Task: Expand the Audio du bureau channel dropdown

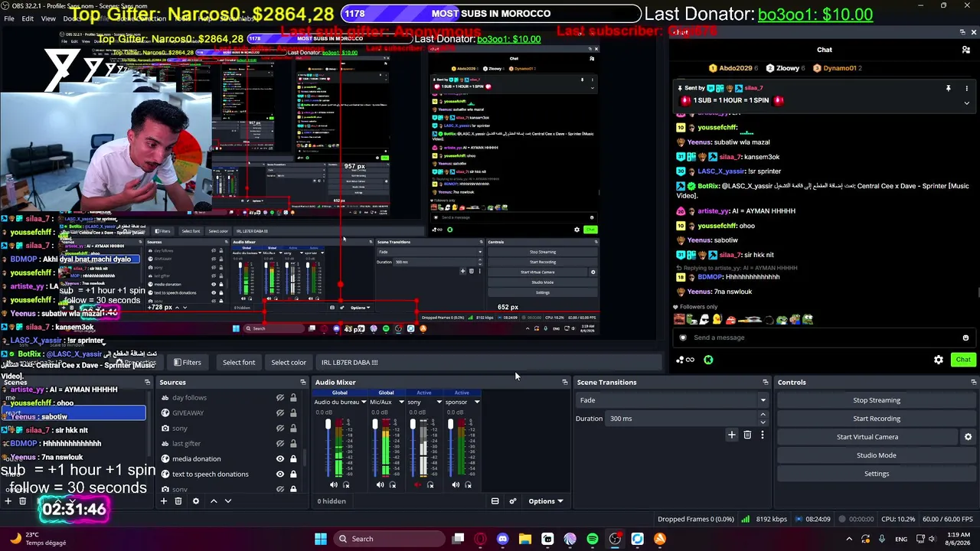Action: click(x=364, y=402)
